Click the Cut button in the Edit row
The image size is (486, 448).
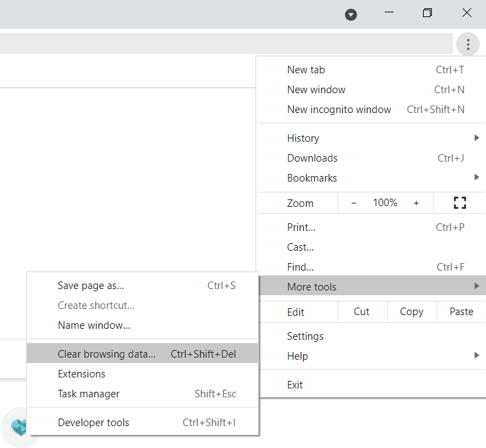tap(361, 312)
